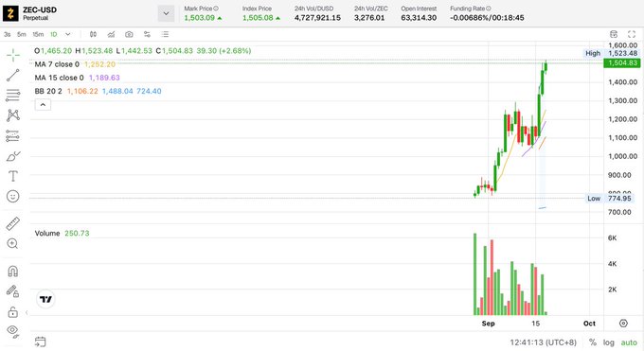
Task: Take a chart snapshot with camera icon
Action: coord(129,34)
